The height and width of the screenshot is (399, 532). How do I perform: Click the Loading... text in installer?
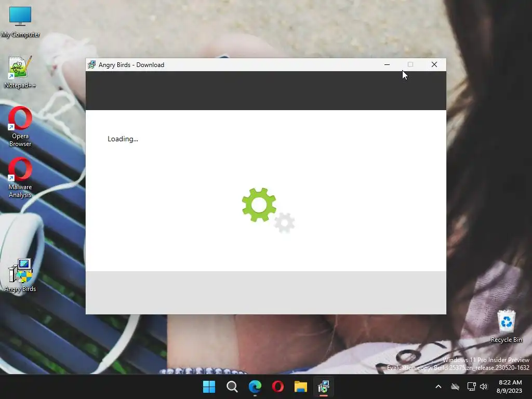tap(123, 139)
